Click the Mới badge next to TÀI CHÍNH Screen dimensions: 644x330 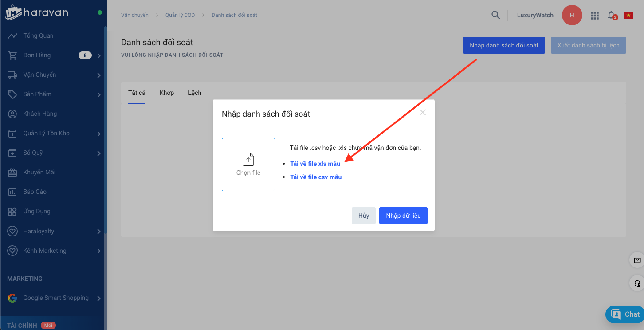click(48, 326)
